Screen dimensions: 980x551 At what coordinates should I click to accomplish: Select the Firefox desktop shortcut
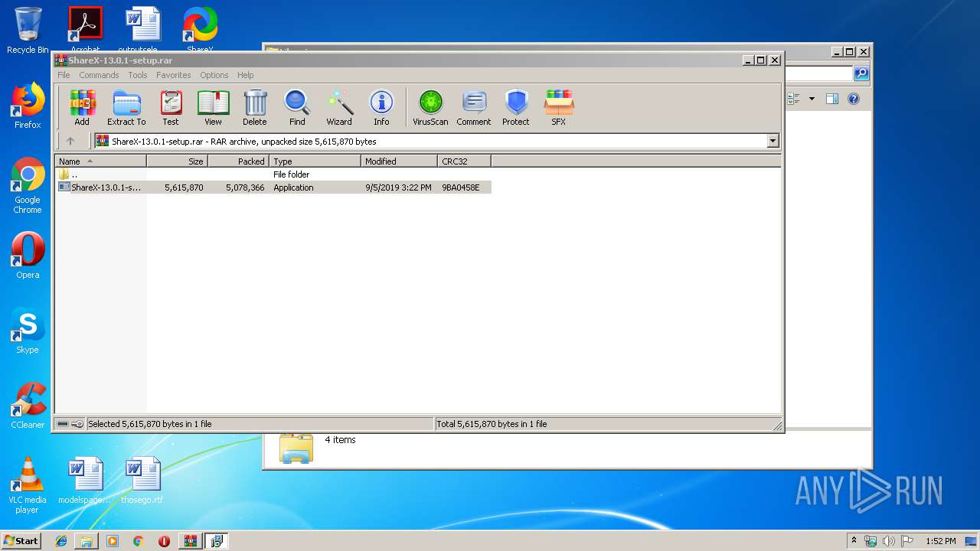coord(28,106)
